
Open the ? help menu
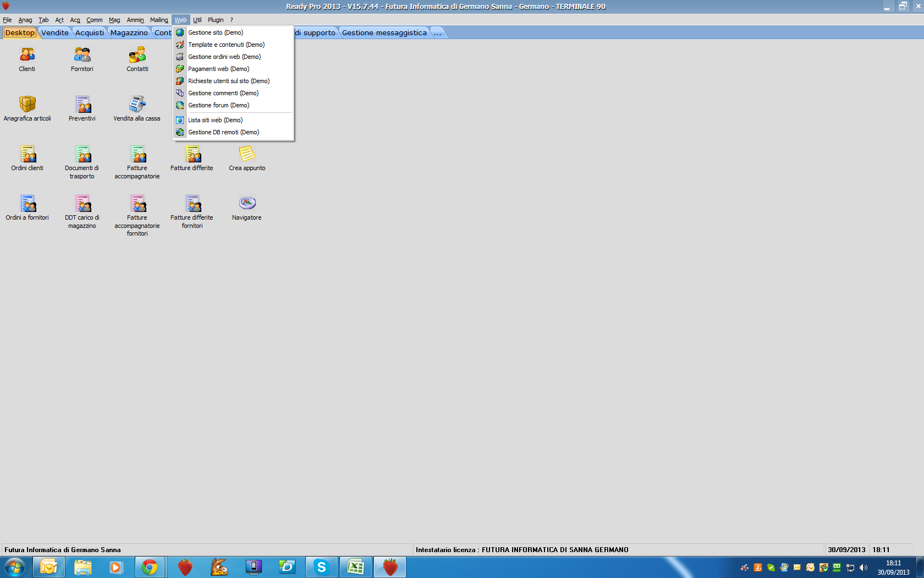pos(232,20)
